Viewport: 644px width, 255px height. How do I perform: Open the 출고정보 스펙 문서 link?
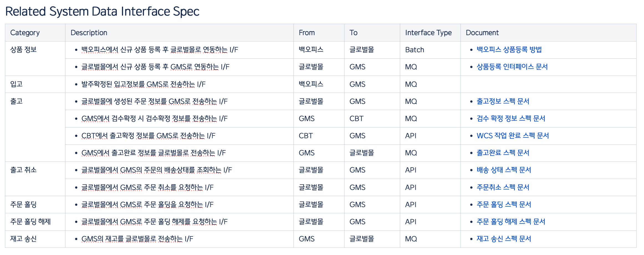click(503, 102)
